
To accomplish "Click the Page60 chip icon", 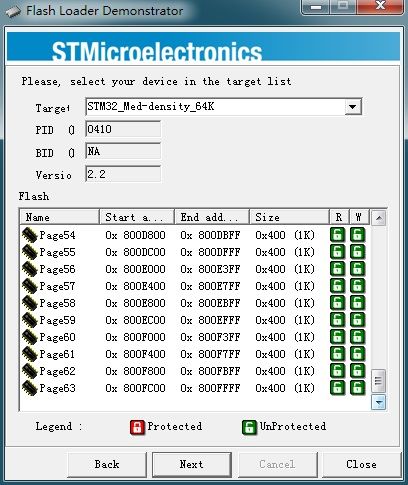I will pos(29,337).
